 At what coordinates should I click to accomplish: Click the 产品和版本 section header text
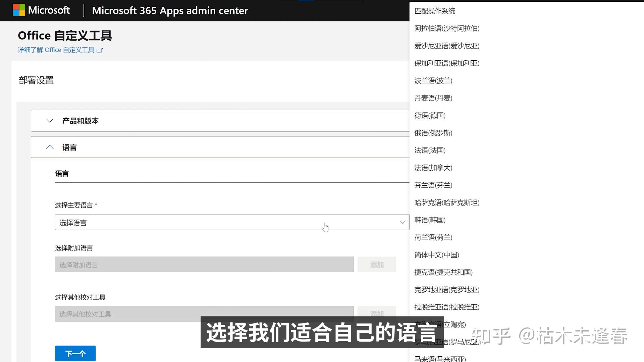pos(80,121)
